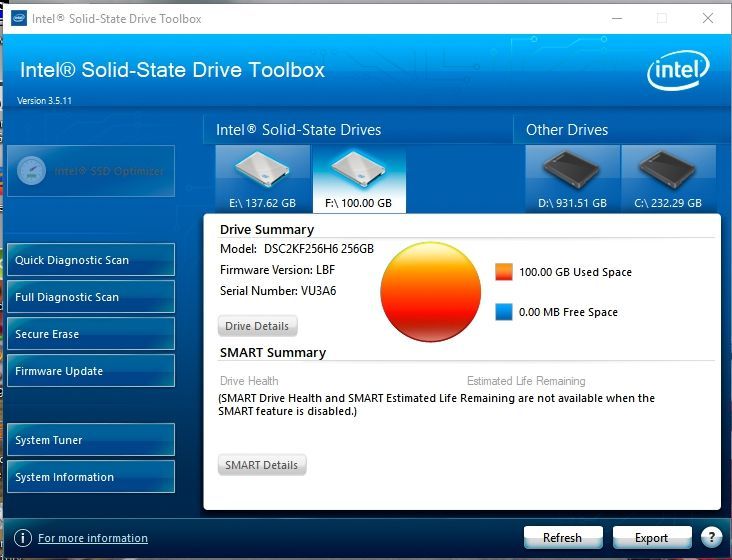Screen dimensions: 732x560
Task: Open Quick Diagnostic Scan
Action: (90, 260)
